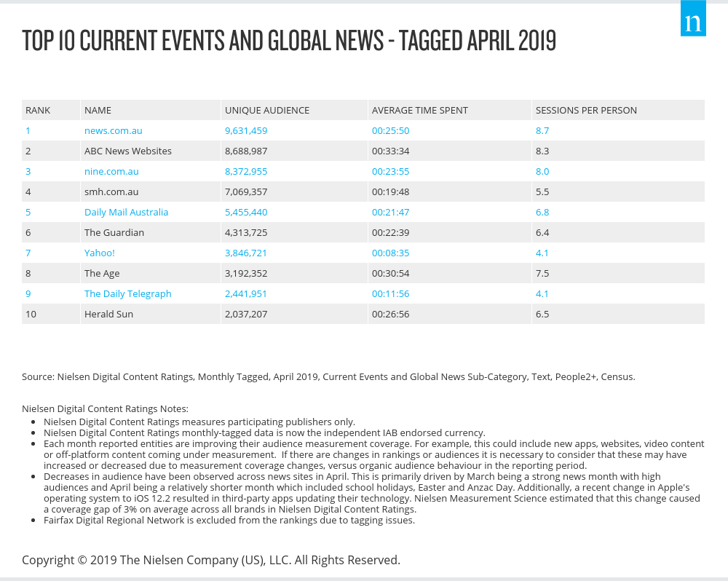Click the time value 00:25:50
This screenshot has height=581, width=728.
coord(390,130)
